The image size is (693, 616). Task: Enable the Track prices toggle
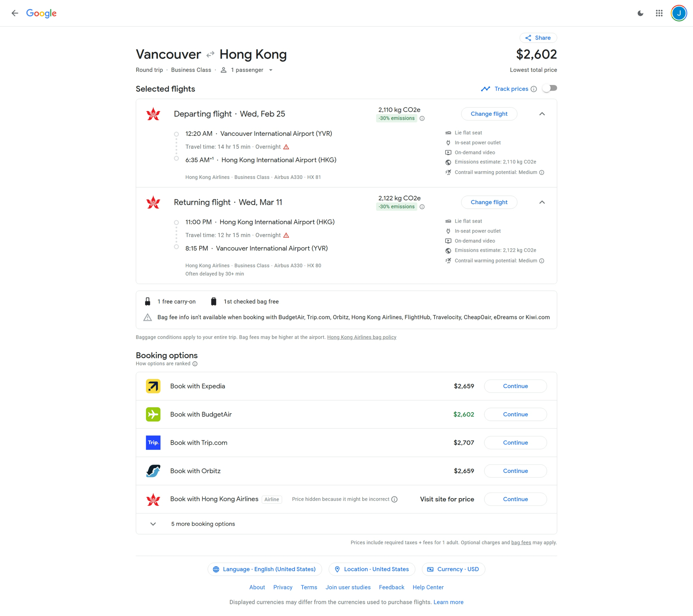(x=550, y=88)
